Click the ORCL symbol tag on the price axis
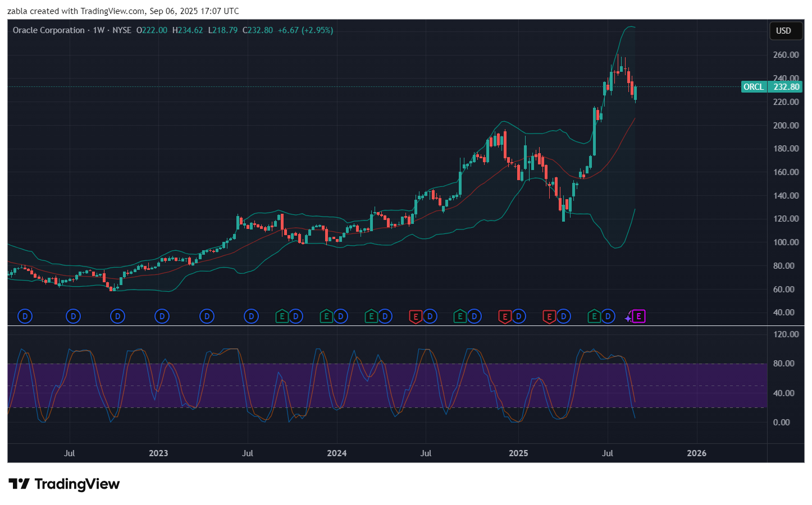This screenshot has height=505, width=812. pos(754,87)
